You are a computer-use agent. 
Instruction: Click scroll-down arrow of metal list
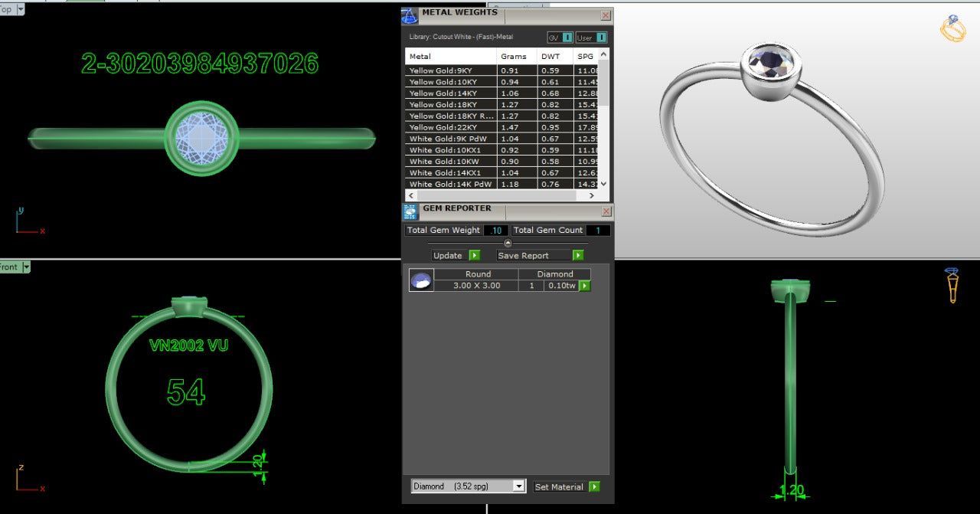click(603, 184)
